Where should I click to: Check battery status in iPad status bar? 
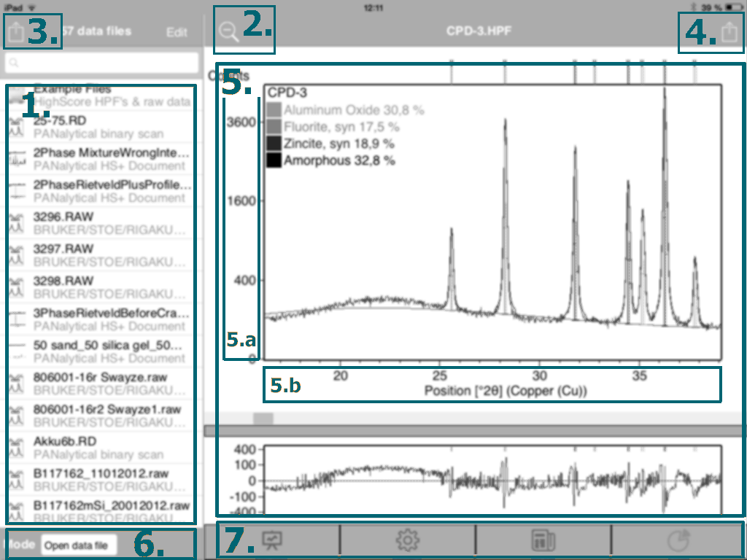click(x=732, y=7)
